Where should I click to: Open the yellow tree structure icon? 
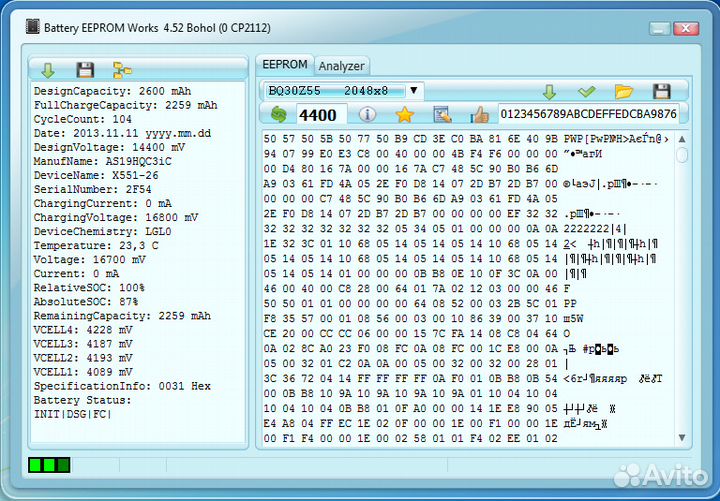122,69
